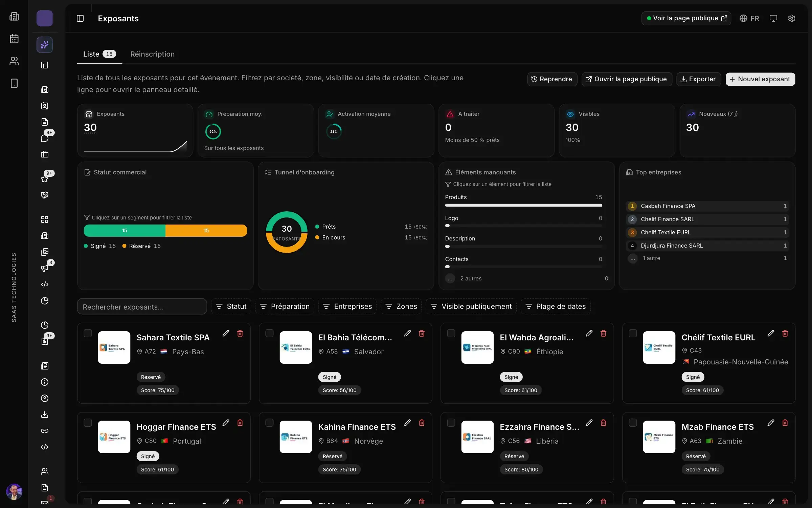Open the download icon in sidebar
Image resolution: width=812 pixels, height=508 pixels.
click(45, 415)
